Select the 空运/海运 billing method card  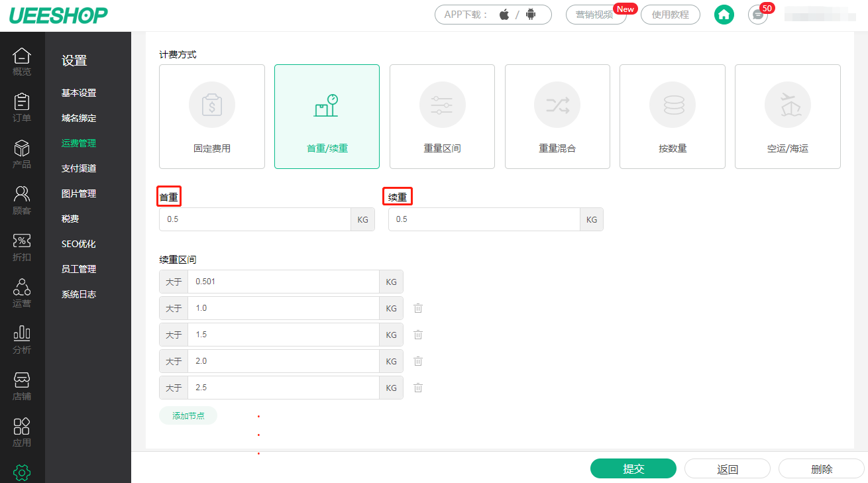pyautogui.click(x=788, y=117)
